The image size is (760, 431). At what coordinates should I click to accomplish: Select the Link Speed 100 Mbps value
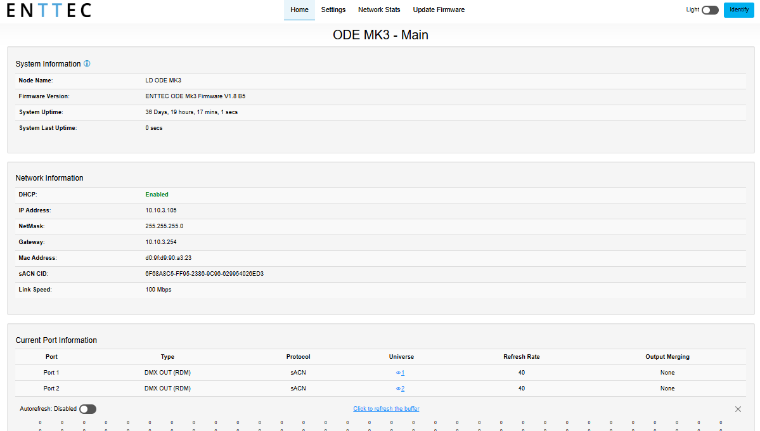click(158, 290)
